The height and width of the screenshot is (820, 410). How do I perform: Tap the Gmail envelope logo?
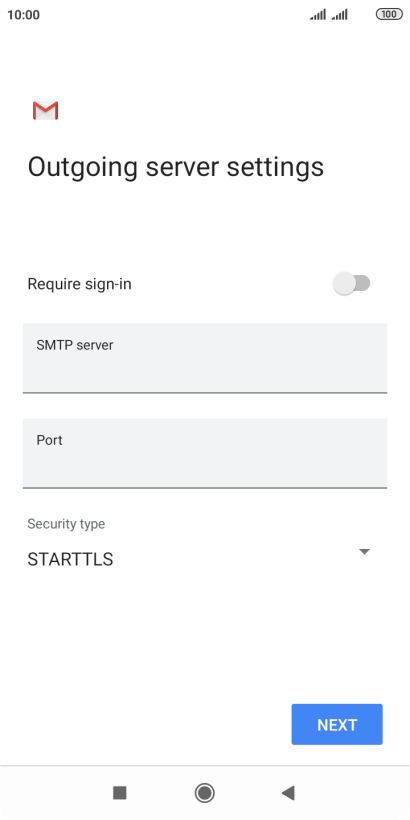[45, 111]
